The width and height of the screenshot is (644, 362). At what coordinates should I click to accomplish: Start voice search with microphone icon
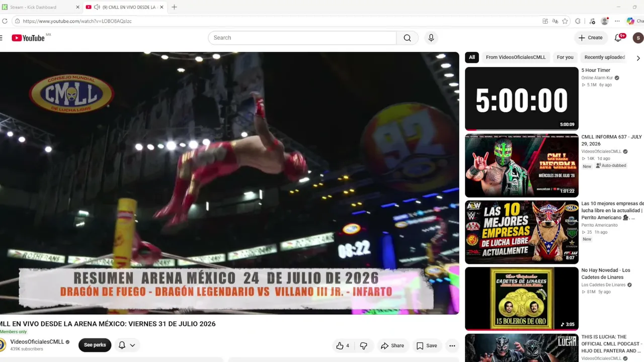pos(431,38)
